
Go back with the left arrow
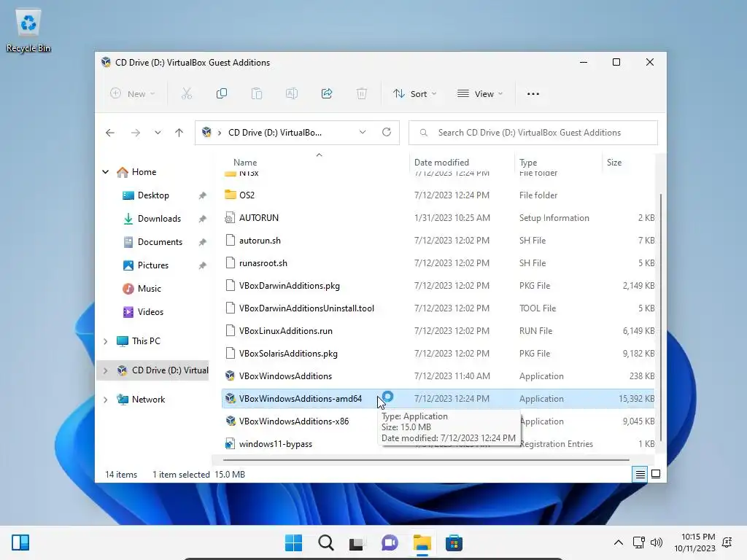pyautogui.click(x=110, y=133)
